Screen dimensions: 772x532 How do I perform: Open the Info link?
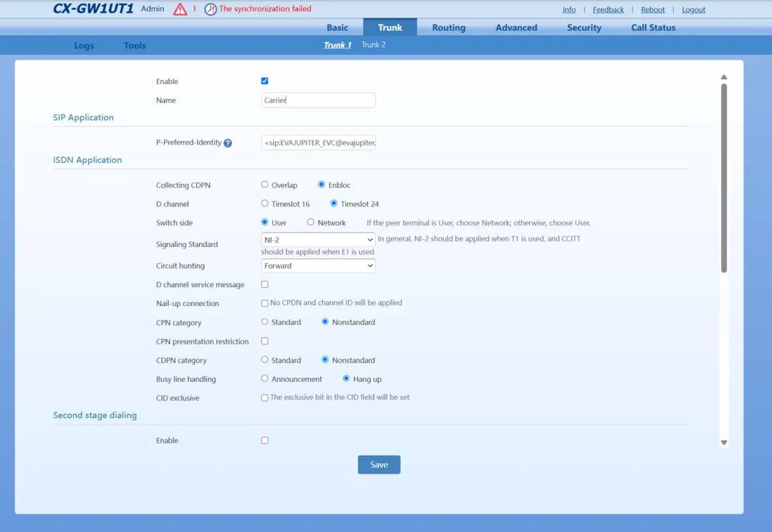pyautogui.click(x=569, y=9)
